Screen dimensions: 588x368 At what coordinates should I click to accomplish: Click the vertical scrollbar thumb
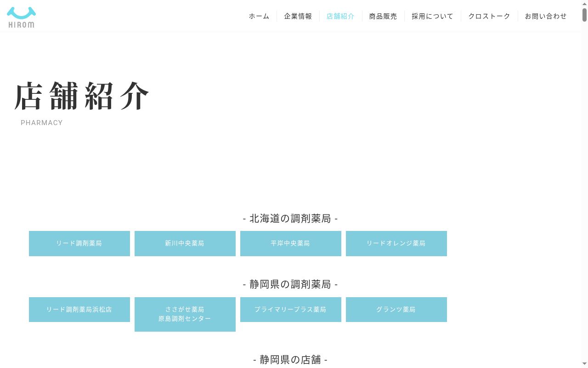585,14
